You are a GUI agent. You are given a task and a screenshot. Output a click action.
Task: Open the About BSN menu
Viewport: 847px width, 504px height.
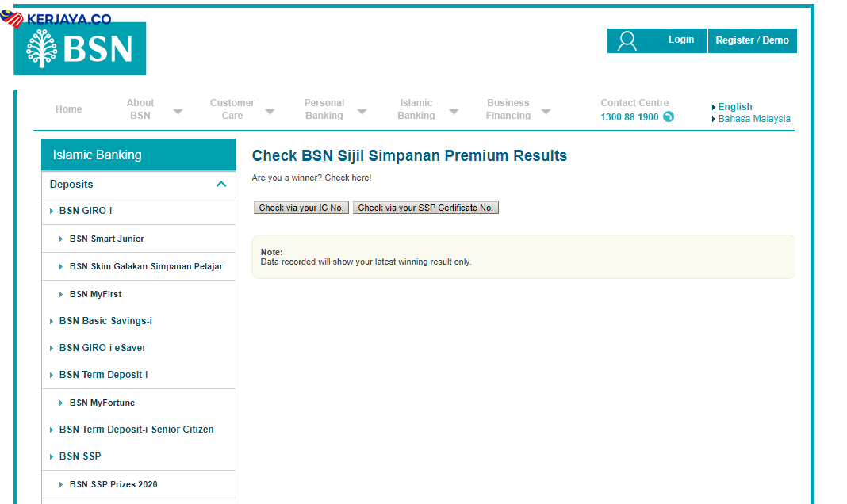(x=140, y=109)
